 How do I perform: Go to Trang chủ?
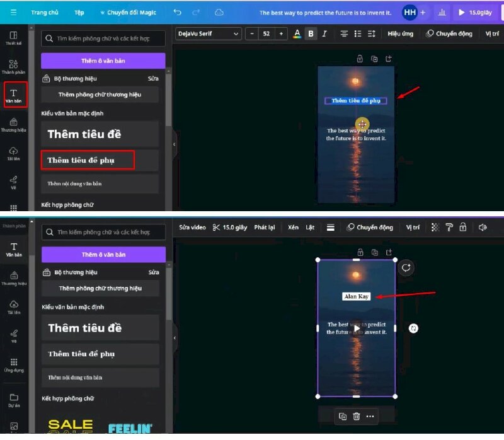click(x=45, y=13)
